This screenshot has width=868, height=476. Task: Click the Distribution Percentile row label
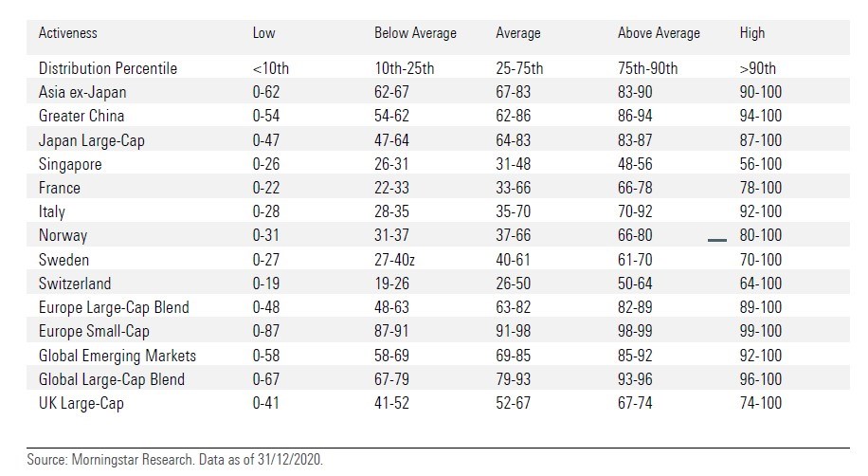pyautogui.click(x=107, y=68)
